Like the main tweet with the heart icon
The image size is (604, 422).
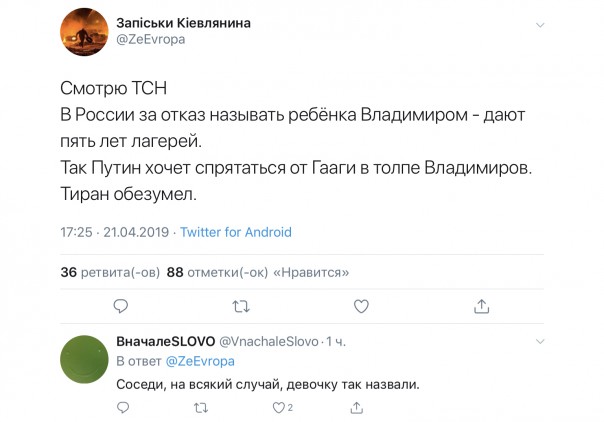coord(362,305)
